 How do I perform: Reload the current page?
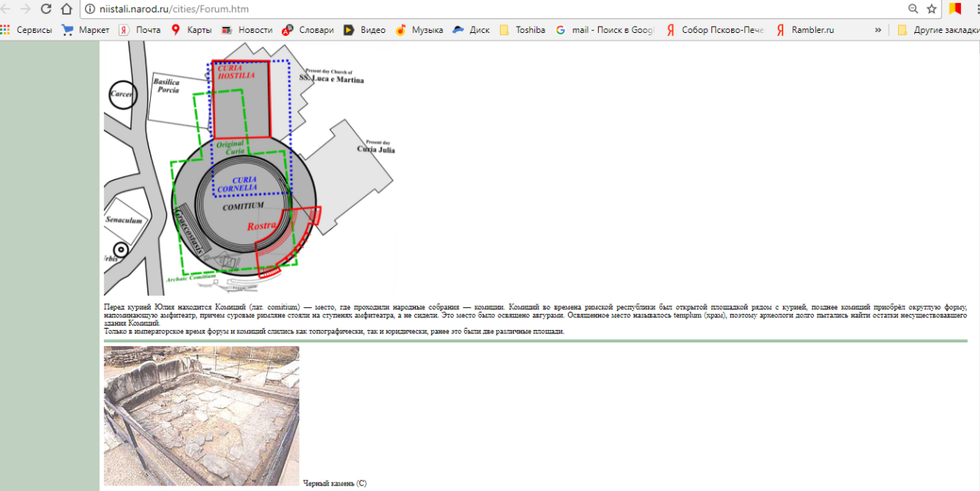[46, 9]
